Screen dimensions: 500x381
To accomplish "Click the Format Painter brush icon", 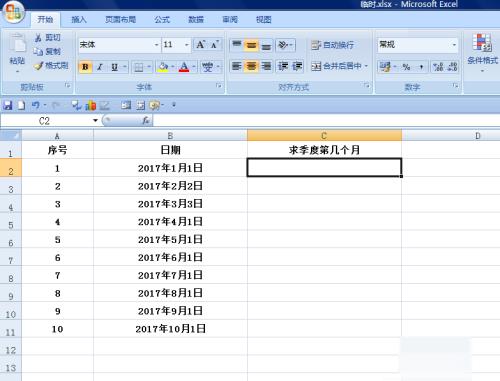I will pos(38,66).
